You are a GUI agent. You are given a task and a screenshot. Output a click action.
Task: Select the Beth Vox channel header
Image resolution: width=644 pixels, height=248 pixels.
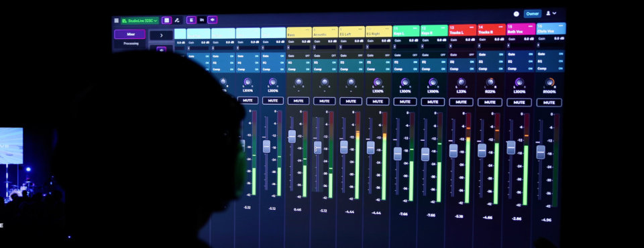tap(521, 29)
